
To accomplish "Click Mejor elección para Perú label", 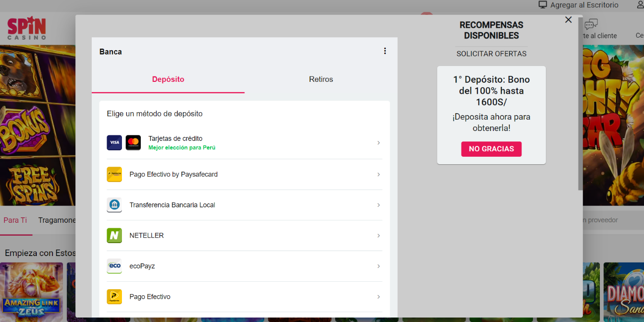I will coord(182,148).
